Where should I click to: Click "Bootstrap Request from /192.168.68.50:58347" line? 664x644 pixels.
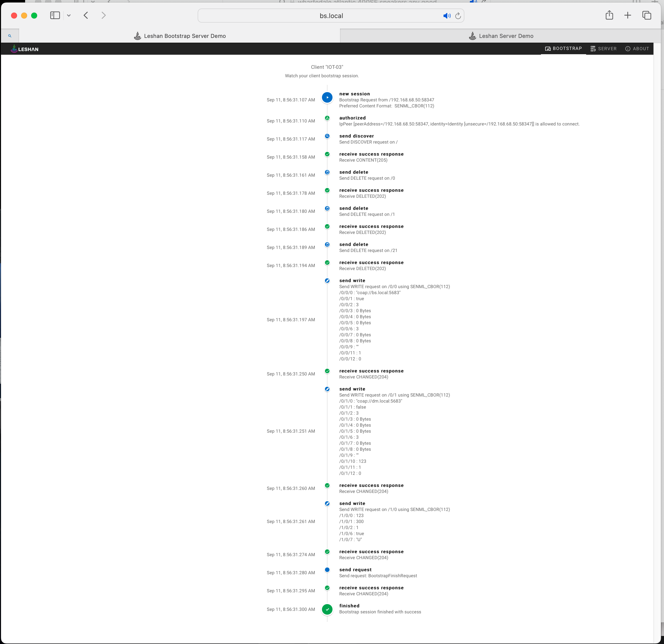pos(386,100)
